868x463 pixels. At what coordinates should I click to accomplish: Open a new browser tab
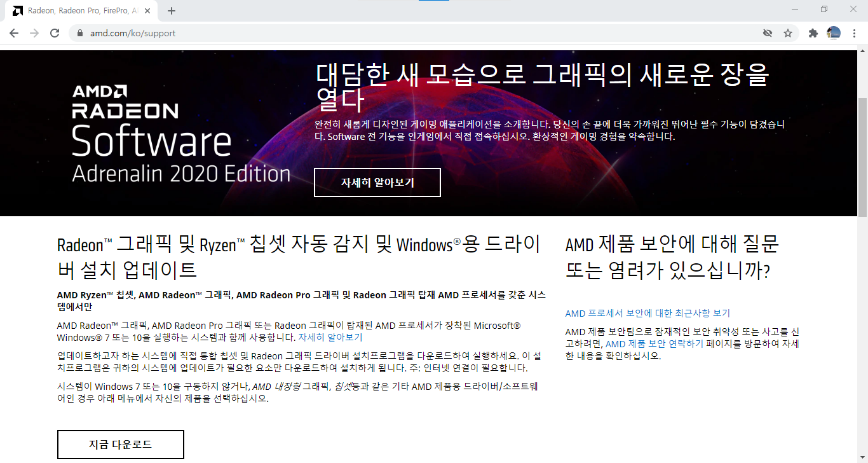tap(172, 11)
